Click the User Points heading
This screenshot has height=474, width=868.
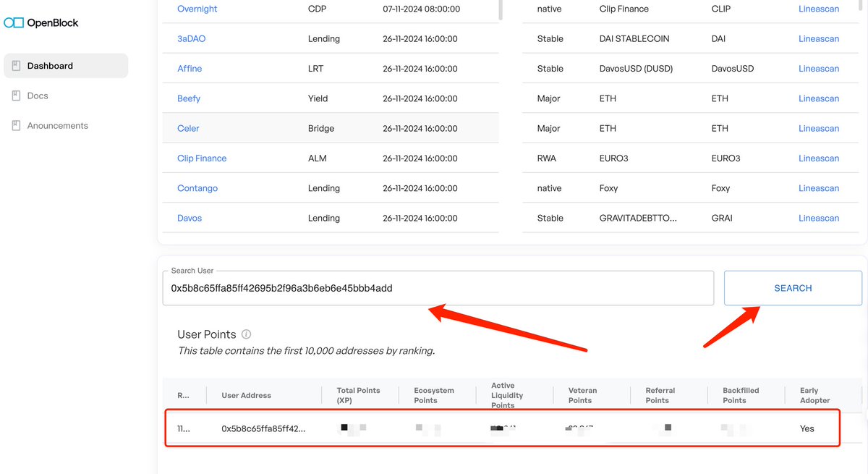[x=207, y=334]
